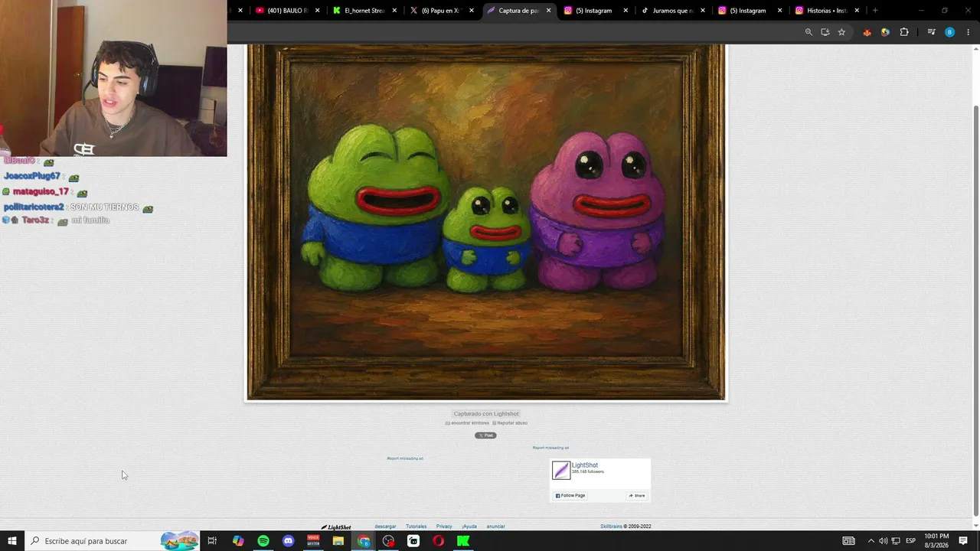
Task: Close the El_hornet Stream tab
Action: (x=395, y=11)
